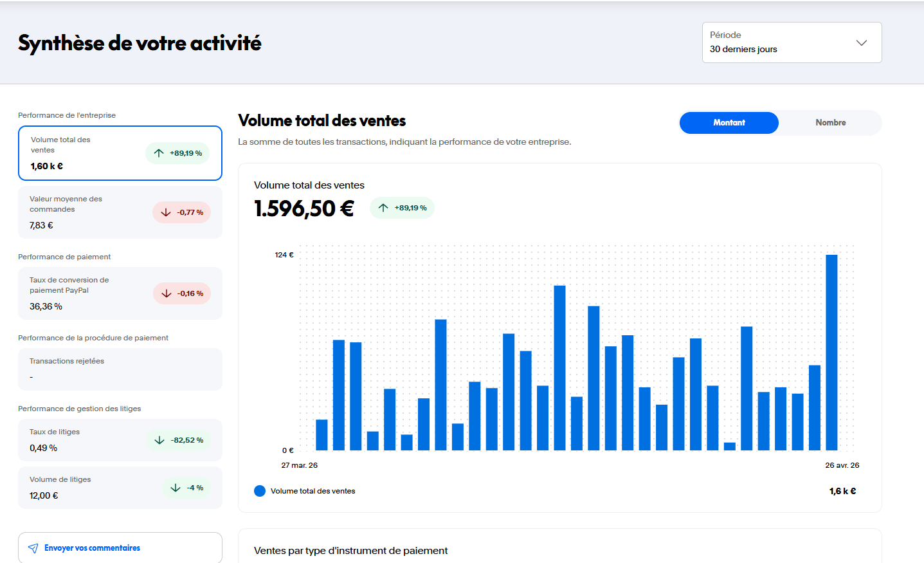The height and width of the screenshot is (563, 924).
Task: Click the up arrow icon in Volume total des ventes card
Action: click(x=159, y=153)
